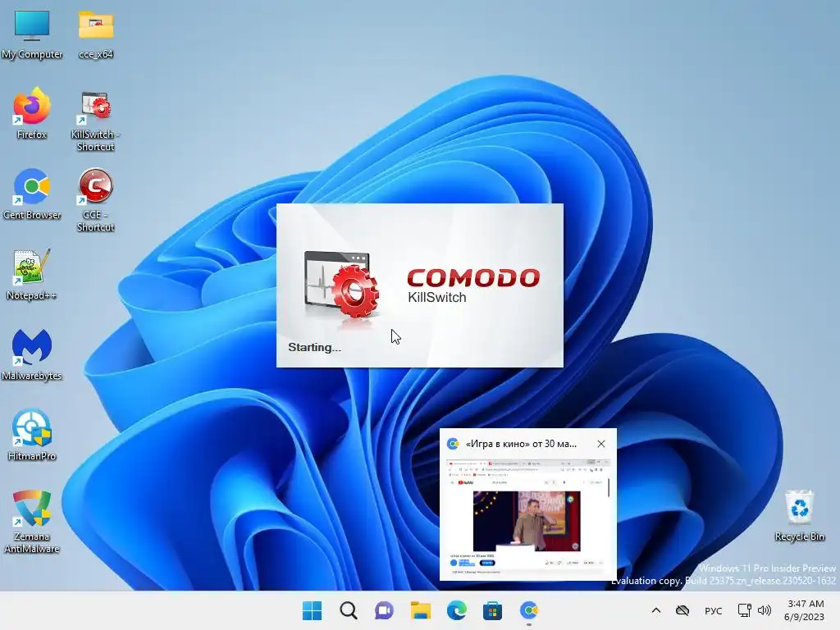840x630 pixels.
Task: Select the KillSwitch - Shortcut desktop icon
Action: click(x=96, y=121)
